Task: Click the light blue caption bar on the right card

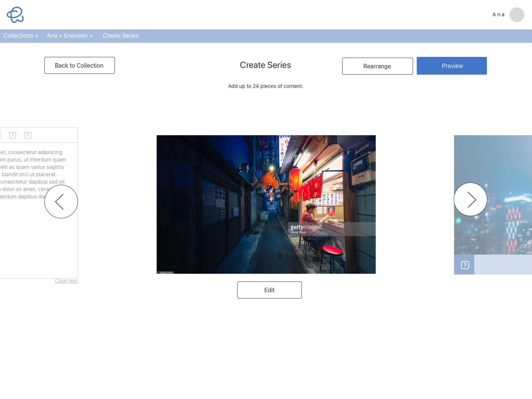Action: click(503, 265)
